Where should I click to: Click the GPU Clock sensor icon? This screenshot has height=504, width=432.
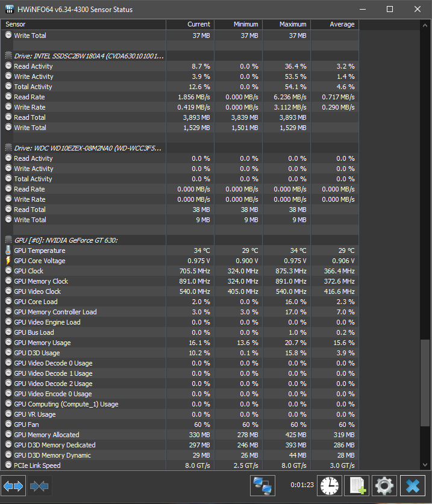tap(8, 270)
